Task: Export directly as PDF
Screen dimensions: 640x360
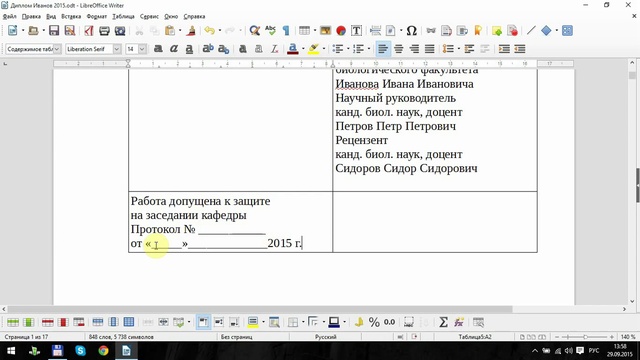Action: pyautogui.click(x=89, y=31)
